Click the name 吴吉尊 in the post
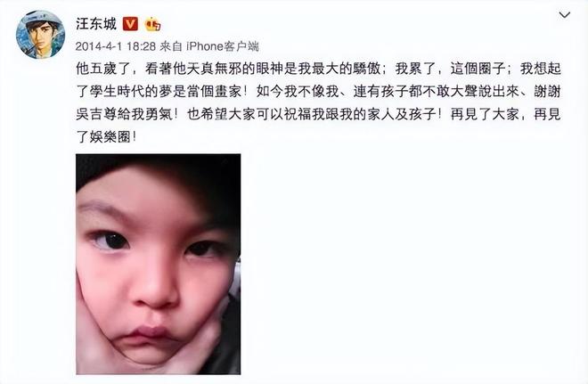 point(96,114)
